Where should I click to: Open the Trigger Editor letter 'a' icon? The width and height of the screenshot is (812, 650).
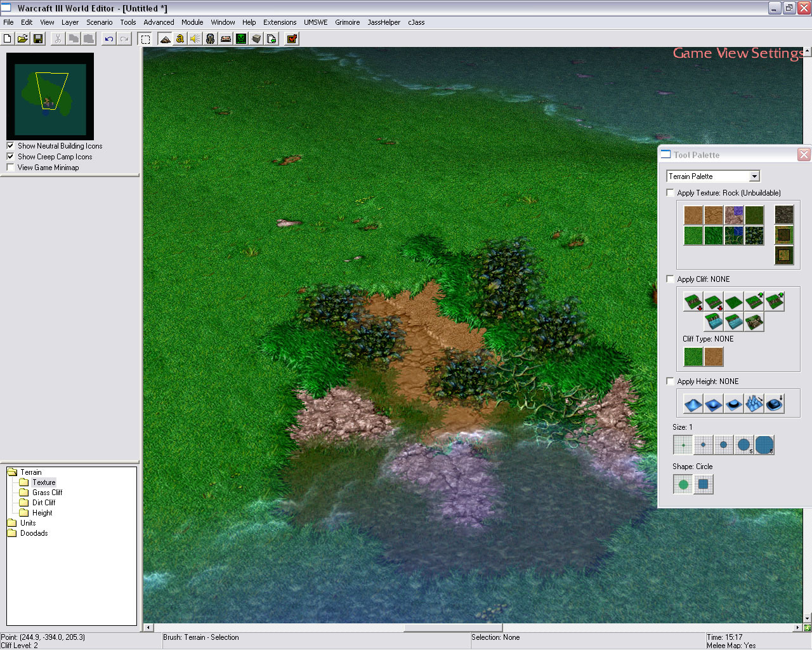tap(180, 39)
